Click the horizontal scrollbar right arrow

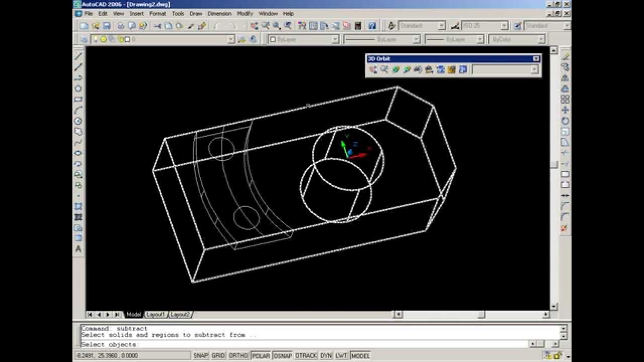[x=546, y=314]
